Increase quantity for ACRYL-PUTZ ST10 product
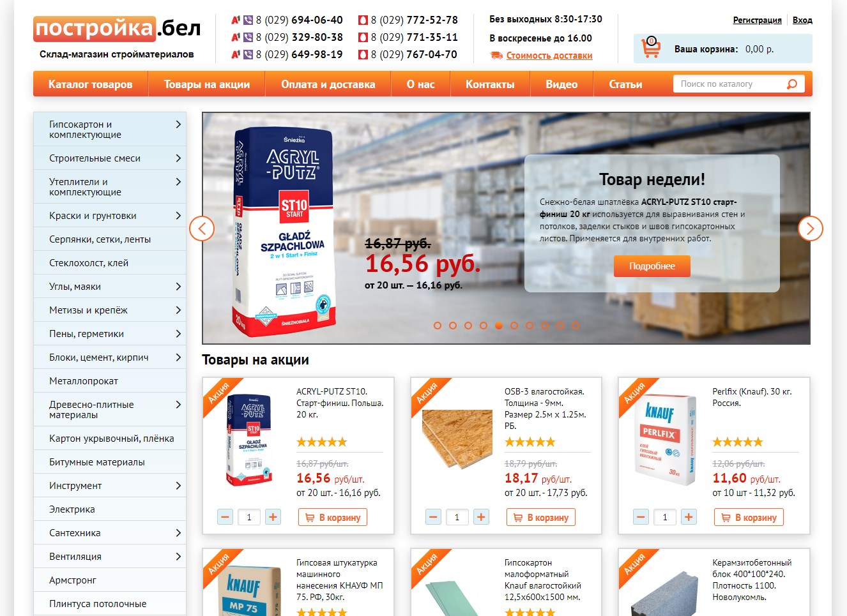Viewport: 847px width, 616px height. [x=273, y=517]
